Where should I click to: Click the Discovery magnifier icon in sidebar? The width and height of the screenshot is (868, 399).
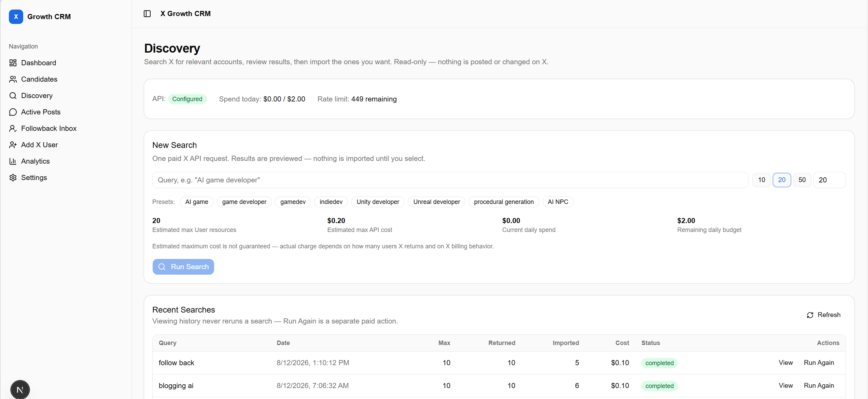[13, 96]
